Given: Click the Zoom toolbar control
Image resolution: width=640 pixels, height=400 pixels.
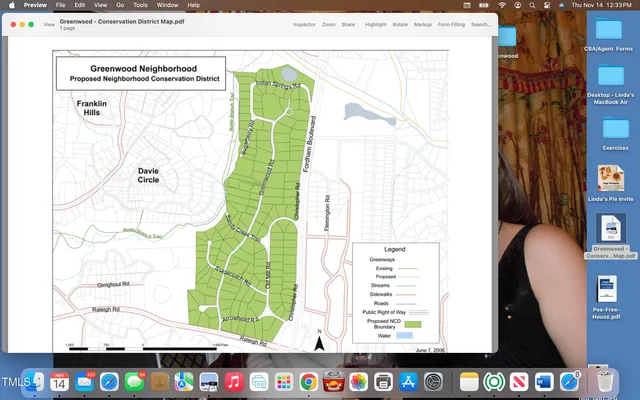Looking at the screenshot, I should coord(328,24).
